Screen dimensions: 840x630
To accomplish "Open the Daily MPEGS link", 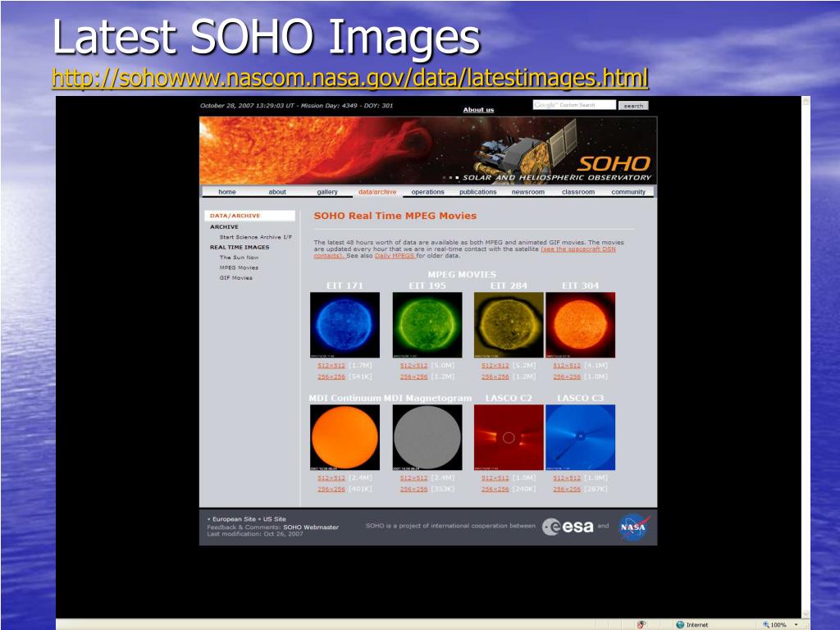I will [395, 256].
